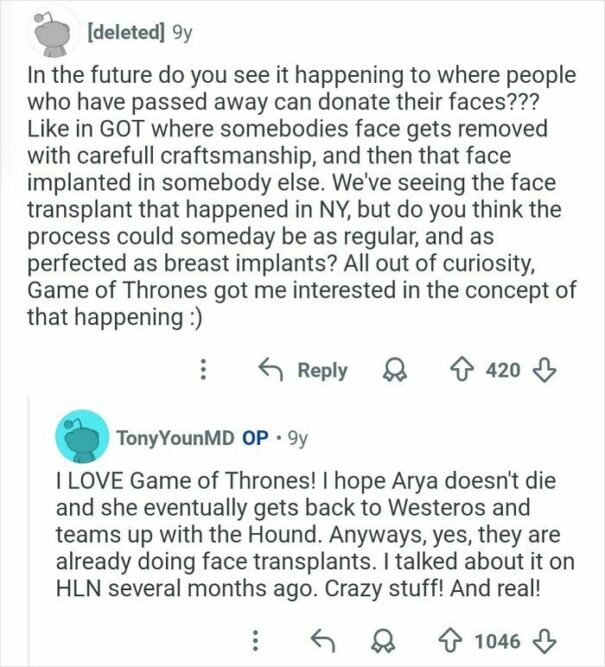Click the 9y timestamp on TonyYounMD's reply

298,437
